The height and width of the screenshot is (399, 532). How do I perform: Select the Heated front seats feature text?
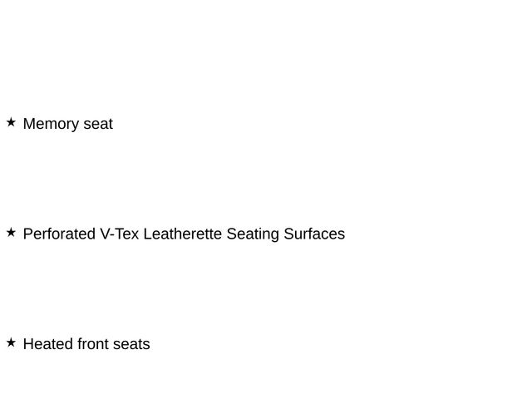86,344
